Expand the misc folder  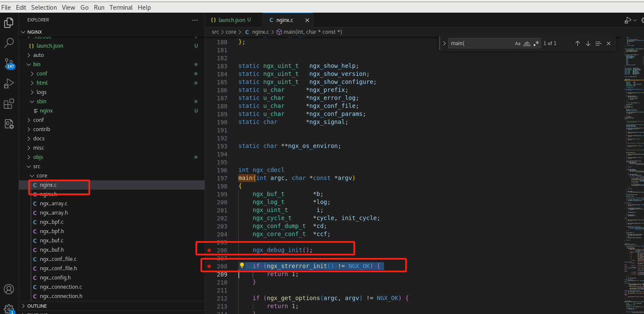pos(112,148)
